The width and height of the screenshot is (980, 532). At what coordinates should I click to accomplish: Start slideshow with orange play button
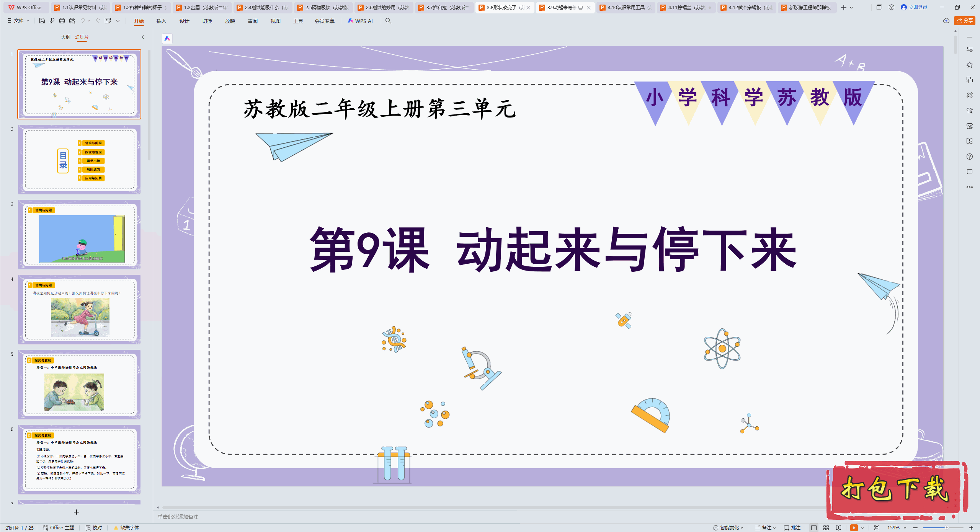point(854,527)
